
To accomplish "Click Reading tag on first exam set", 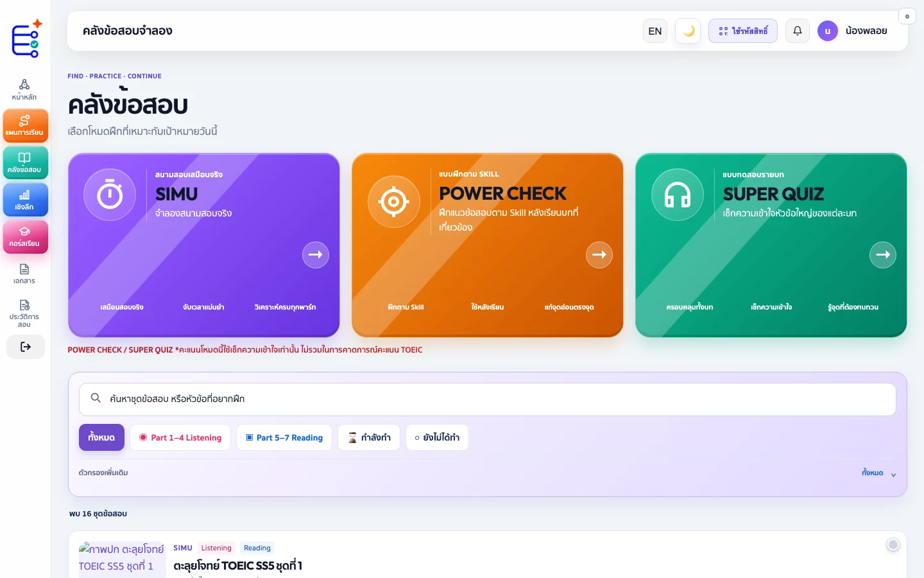I will 257,548.
